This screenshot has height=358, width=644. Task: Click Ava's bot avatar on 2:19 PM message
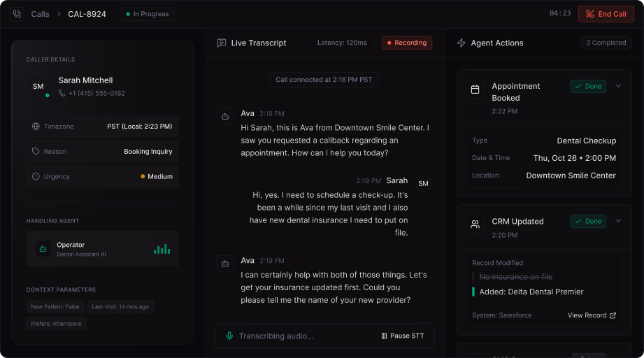coord(225,264)
